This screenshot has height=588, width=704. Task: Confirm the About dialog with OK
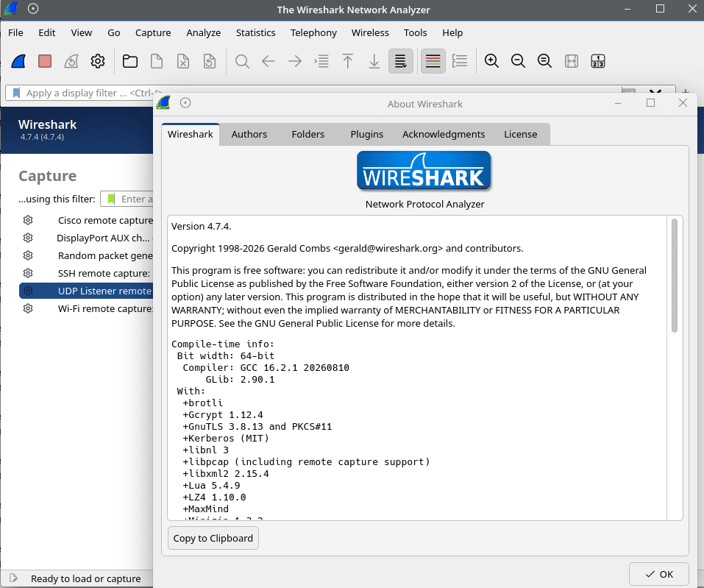click(658, 574)
